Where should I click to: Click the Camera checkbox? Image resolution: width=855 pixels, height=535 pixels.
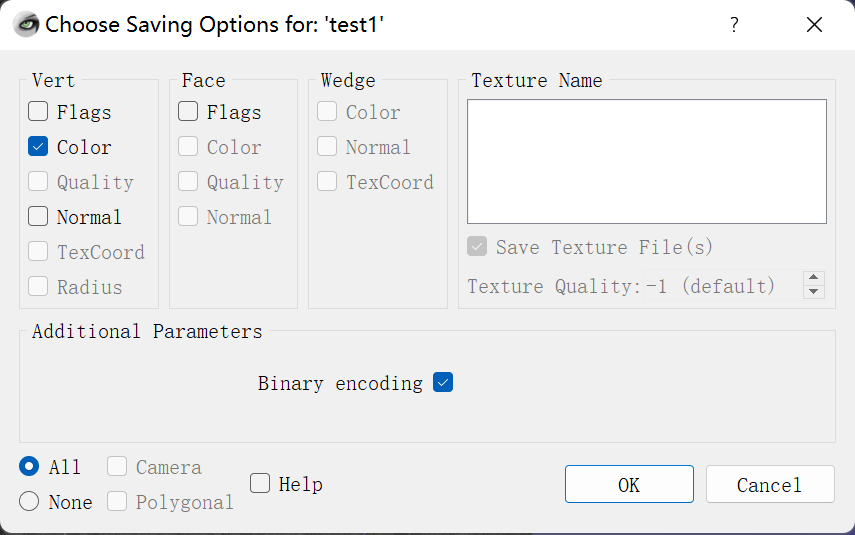pos(117,467)
